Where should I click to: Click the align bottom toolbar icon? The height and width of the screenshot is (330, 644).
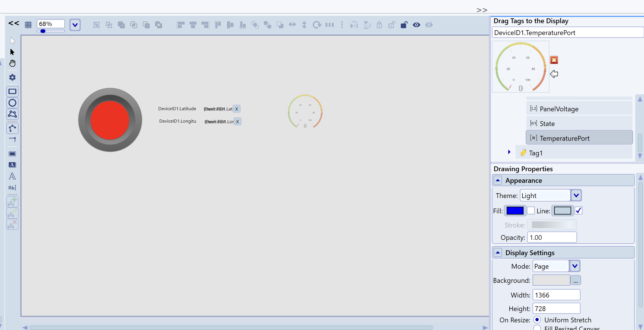click(243, 25)
